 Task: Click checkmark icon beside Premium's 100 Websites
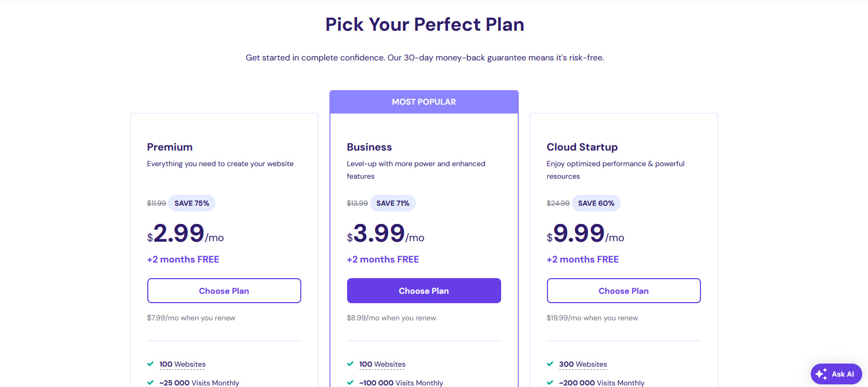coord(150,364)
